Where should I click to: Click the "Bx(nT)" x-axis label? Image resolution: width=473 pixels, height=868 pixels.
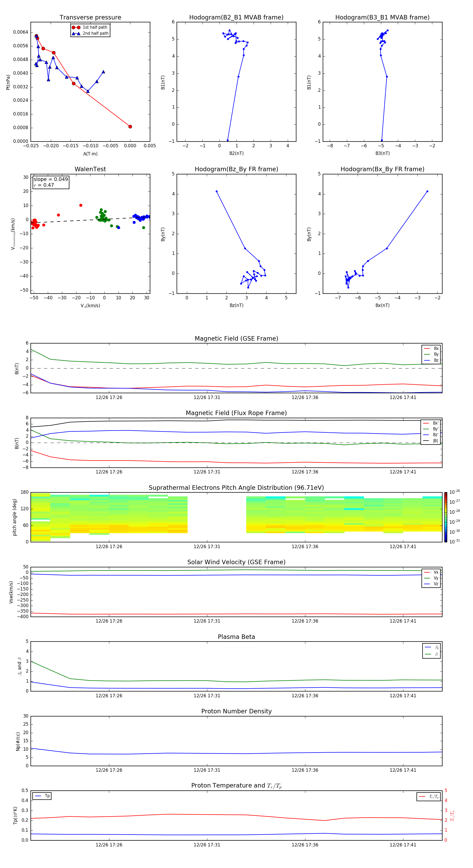point(382,305)
